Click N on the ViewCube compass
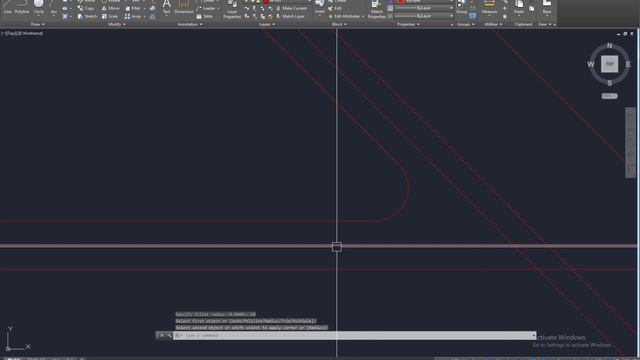 pos(609,45)
